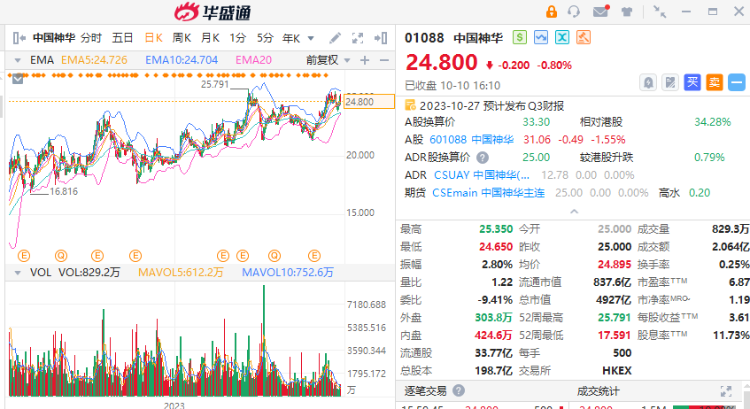This screenshot has height=409, width=750.
Task: Open the skin theme shirt icon
Action: 627,12
